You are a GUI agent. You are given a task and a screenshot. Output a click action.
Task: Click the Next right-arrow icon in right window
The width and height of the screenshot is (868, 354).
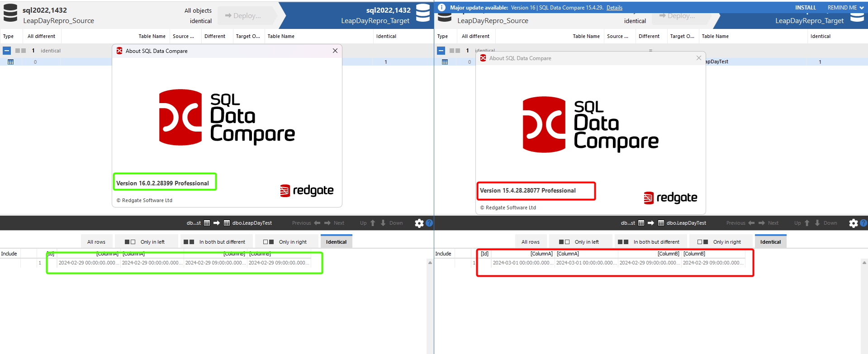tap(762, 223)
